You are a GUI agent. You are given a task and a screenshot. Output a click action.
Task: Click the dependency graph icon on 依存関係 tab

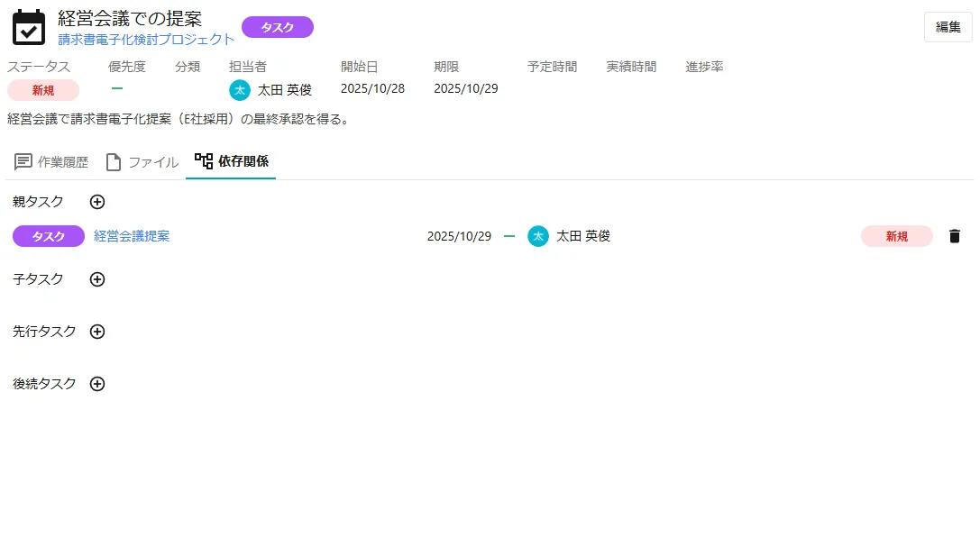(202, 161)
